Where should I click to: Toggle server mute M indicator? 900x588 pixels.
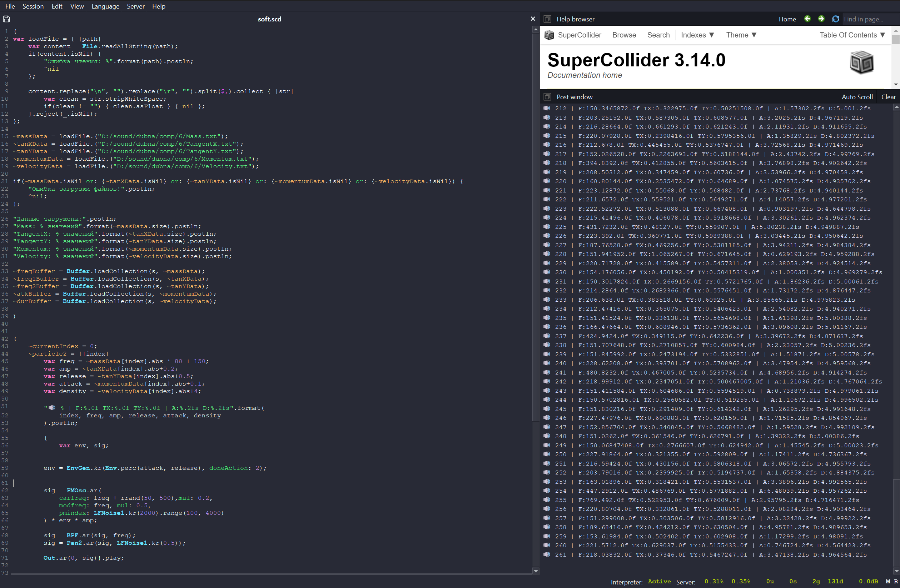[887, 581]
